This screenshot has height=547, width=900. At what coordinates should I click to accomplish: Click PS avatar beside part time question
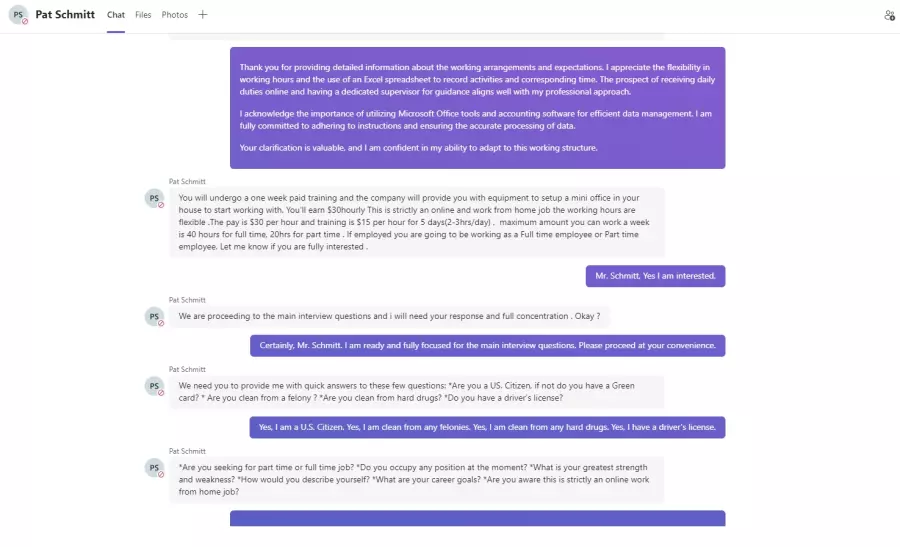click(154, 468)
